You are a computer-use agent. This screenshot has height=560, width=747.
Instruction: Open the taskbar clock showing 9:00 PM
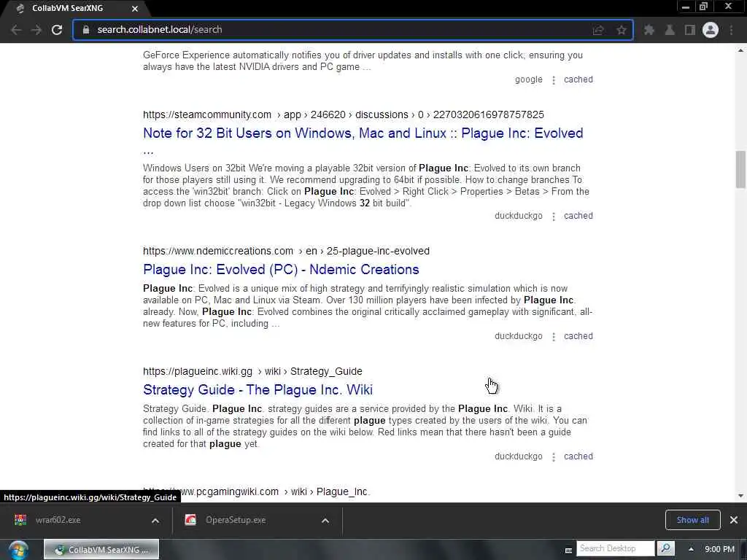click(719, 549)
